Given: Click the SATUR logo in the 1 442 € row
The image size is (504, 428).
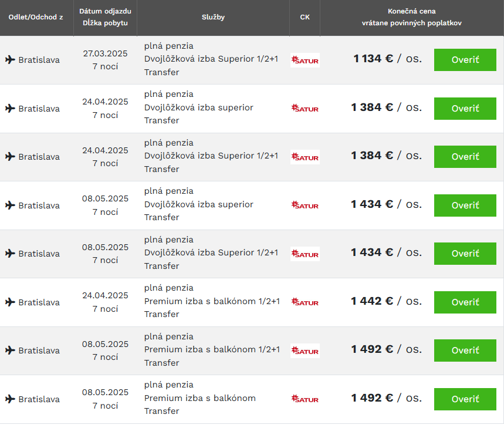Looking at the screenshot, I should tap(305, 302).
